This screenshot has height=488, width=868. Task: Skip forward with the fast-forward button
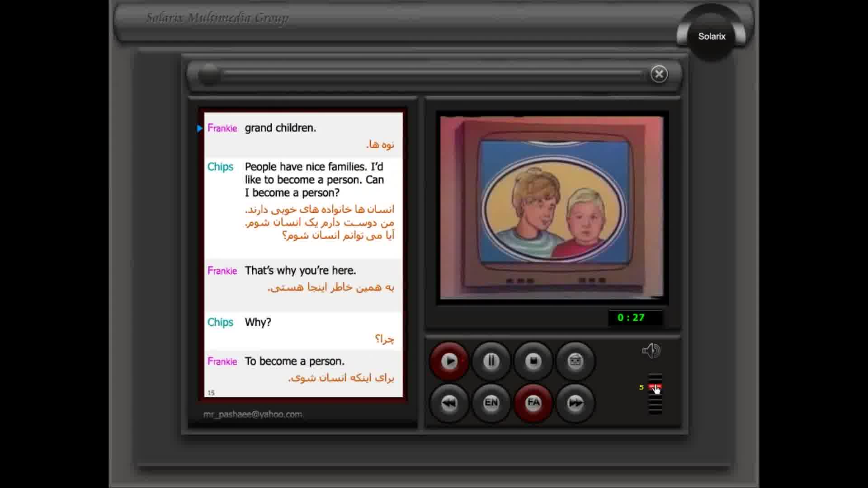(x=575, y=403)
